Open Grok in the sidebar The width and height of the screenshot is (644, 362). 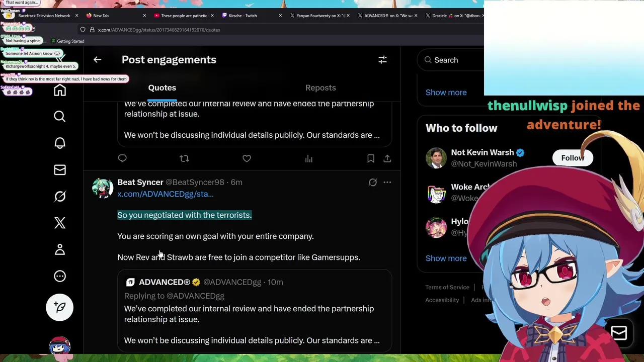pos(60,197)
